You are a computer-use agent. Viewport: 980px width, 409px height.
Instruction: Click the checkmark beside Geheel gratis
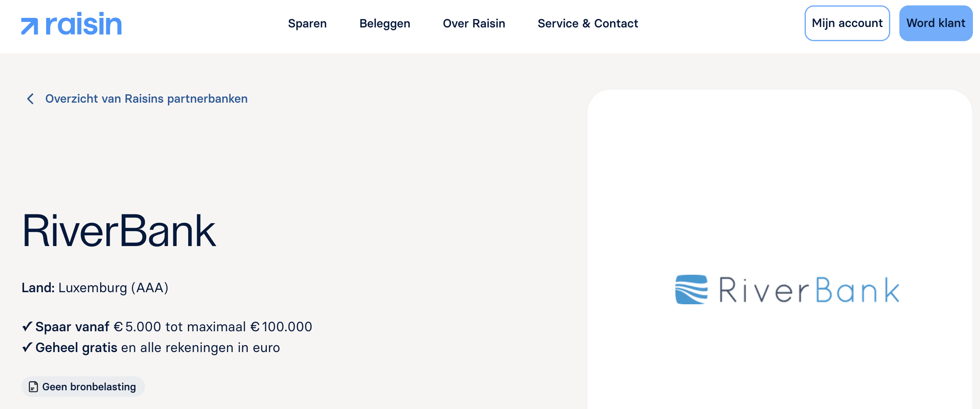pyautogui.click(x=27, y=347)
